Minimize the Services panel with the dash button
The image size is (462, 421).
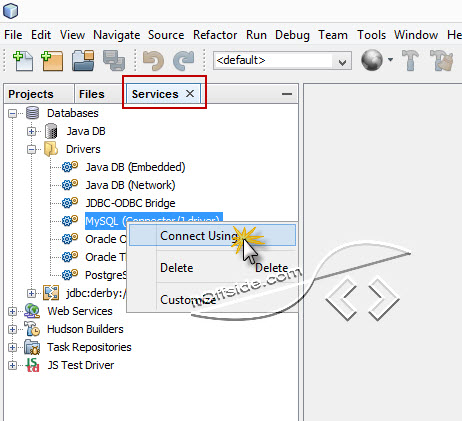point(287,94)
